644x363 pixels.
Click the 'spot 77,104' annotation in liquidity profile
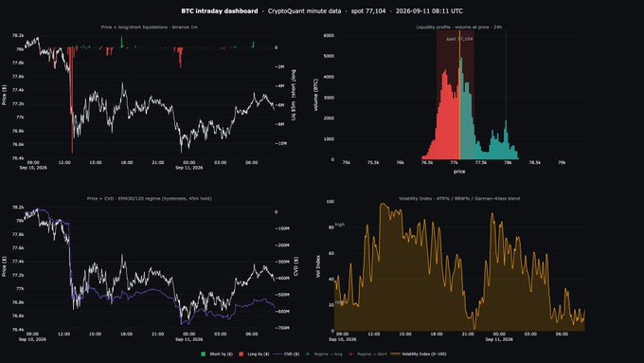point(459,39)
